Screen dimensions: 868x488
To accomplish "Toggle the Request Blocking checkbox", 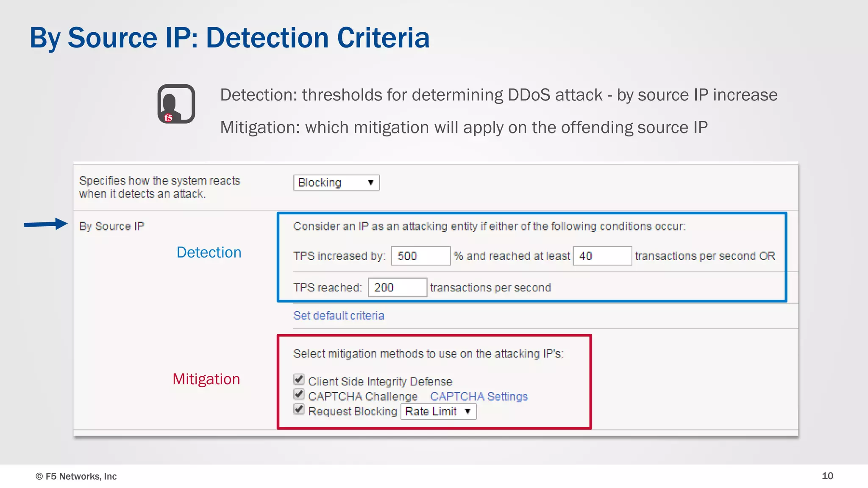I will pyautogui.click(x=299, y=409).
